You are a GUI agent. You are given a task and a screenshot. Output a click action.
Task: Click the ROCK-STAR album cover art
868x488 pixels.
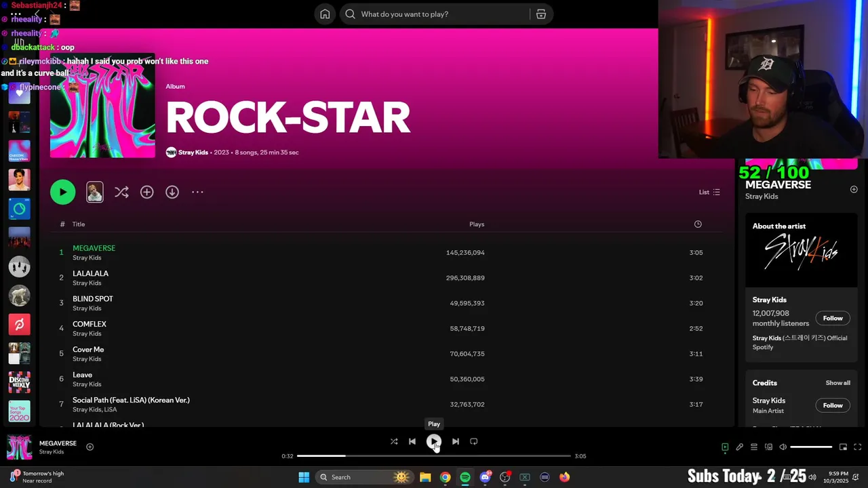coord(102,106)
